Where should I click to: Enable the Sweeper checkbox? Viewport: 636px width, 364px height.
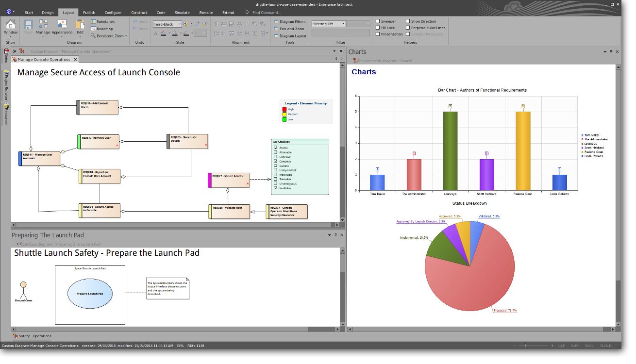(x=378, y=21)
